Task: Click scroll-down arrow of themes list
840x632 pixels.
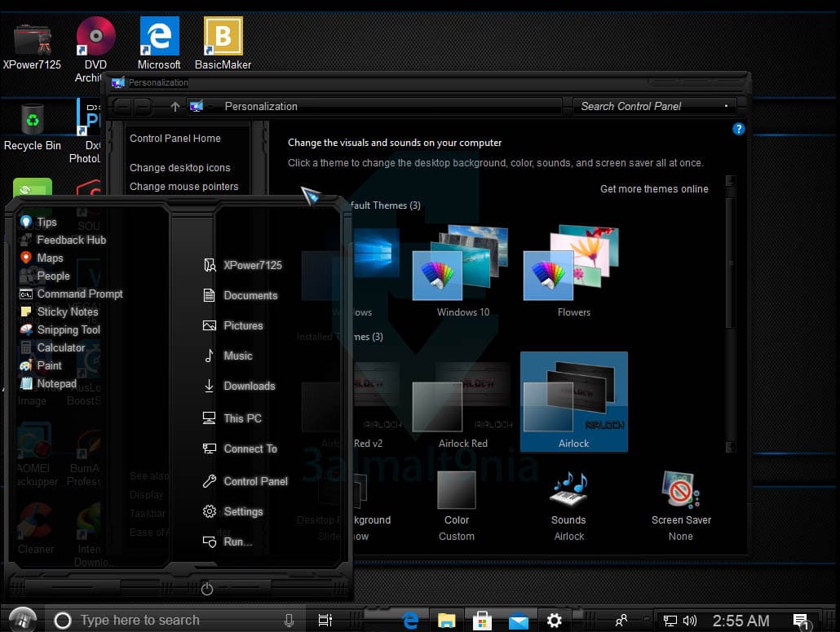Action: (730, 447)
